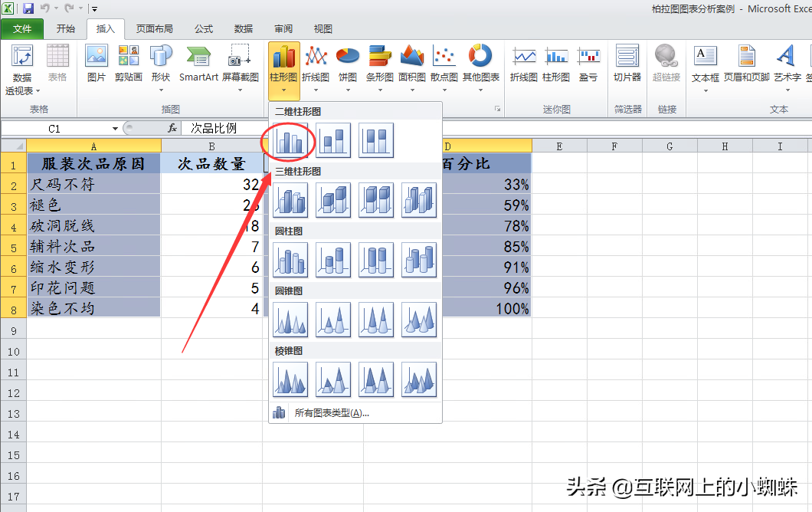Image resolution: width=812 pixels, height=512 pixels.
Task: Choose the 3-D stacked column chart
Action: [x=333, y=200]
